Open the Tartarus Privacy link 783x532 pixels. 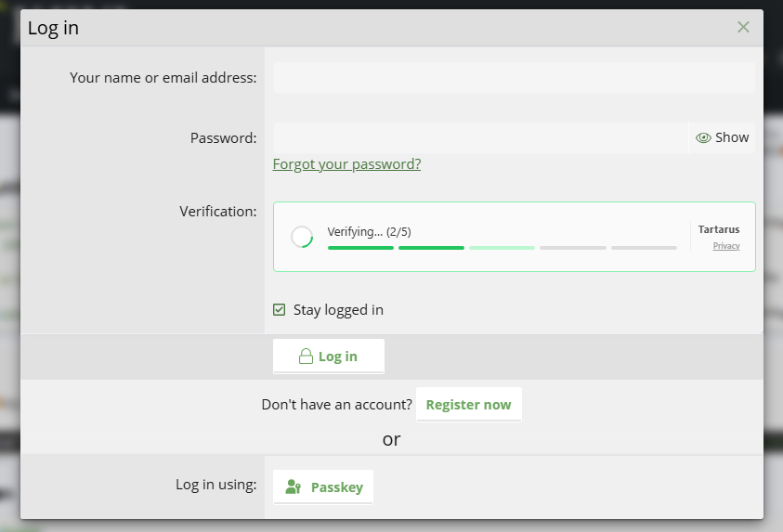726,246
